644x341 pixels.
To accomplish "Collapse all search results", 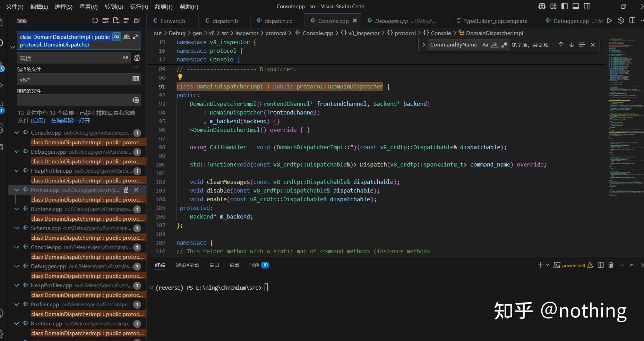I will click(137, 21).
